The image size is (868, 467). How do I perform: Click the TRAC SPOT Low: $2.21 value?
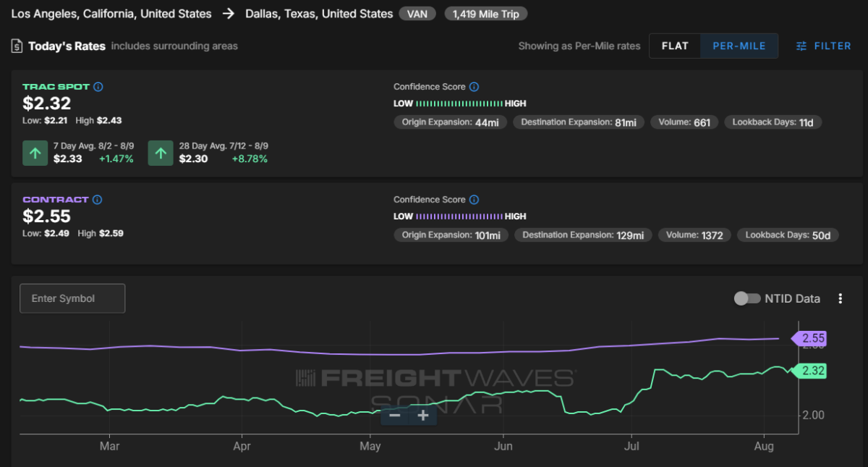(x=46, y=120)
